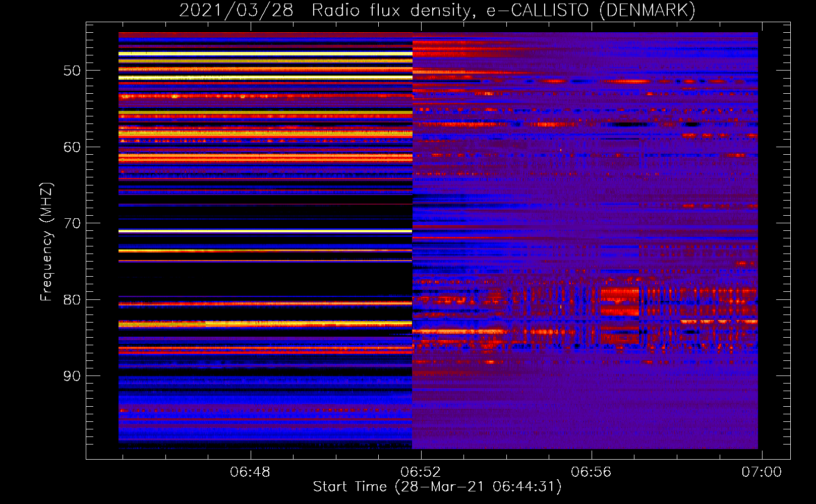Viewport: 816px width, 504px height.
Task: Click the "06:48" time tick label
Action: 250,472
